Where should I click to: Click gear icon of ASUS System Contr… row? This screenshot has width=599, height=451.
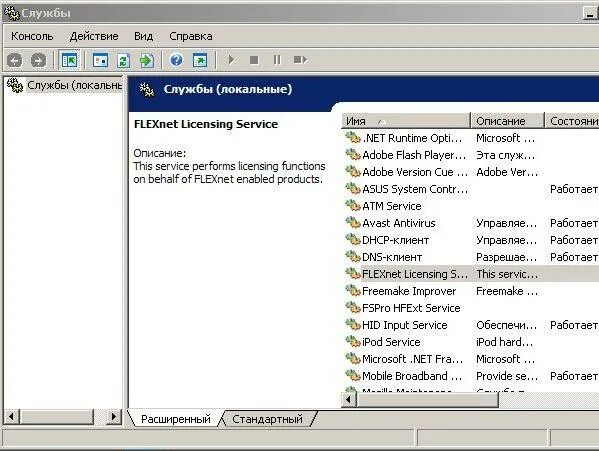(353, 189)
